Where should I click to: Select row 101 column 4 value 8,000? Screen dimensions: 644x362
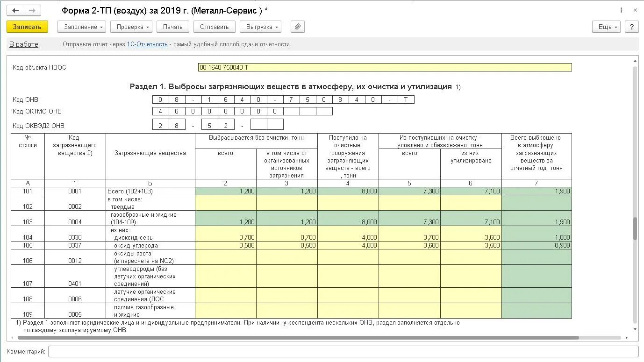pyautogui.click(x=348, y=191)
